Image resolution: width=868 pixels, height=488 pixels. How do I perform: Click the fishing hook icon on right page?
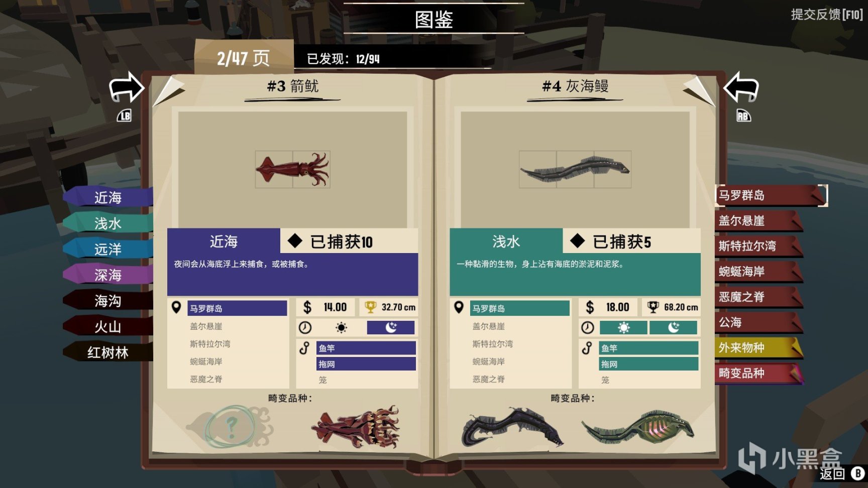click(587, 347)
